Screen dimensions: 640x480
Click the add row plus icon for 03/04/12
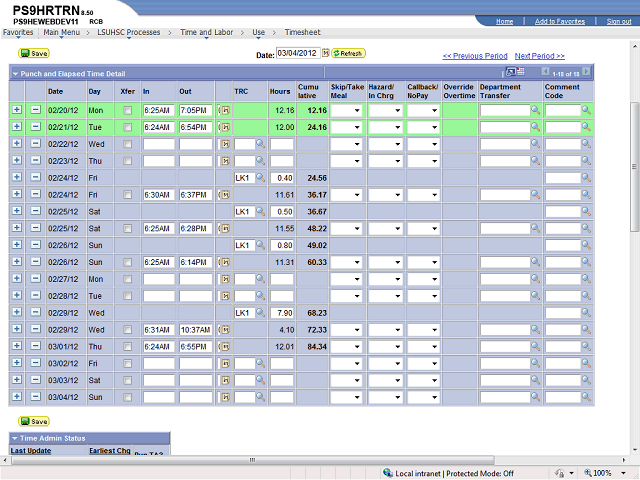(16, 397)
